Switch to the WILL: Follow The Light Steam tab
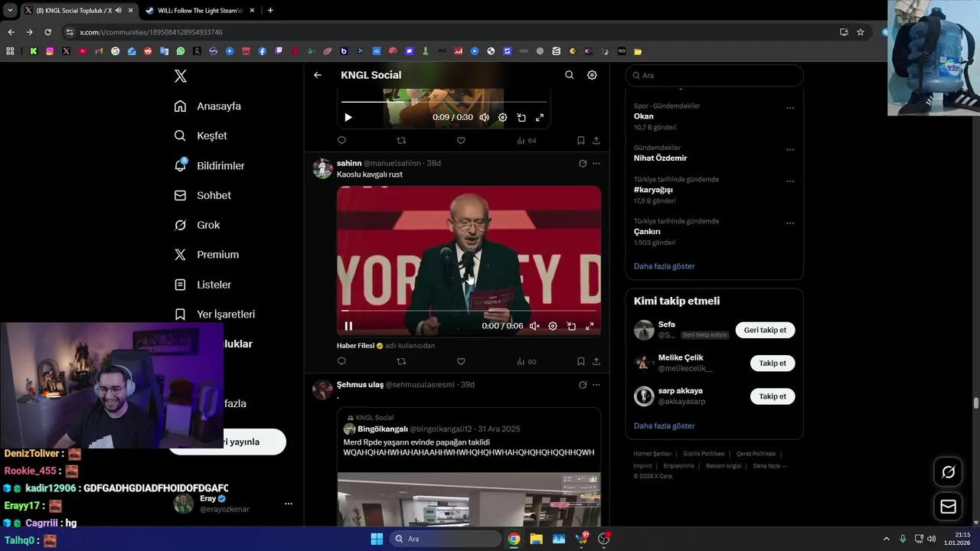This screenshot has width=980, height=551. click(x=199, y=11)
